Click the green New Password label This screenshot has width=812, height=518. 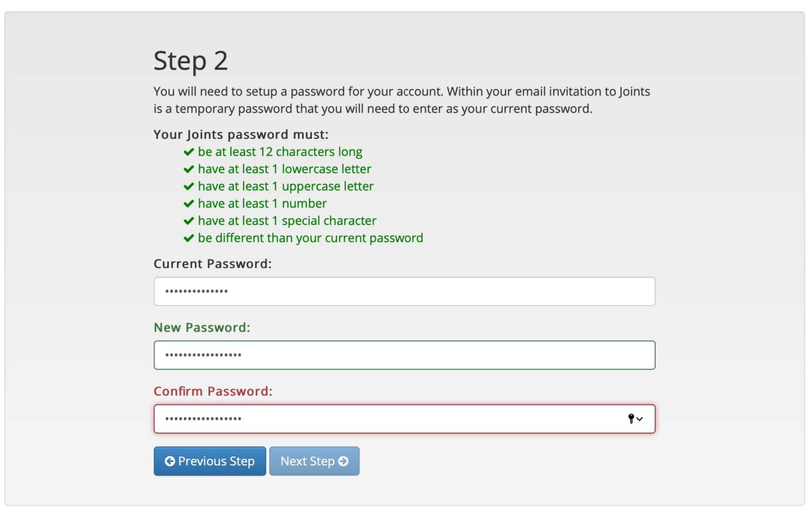coord(202,328)
